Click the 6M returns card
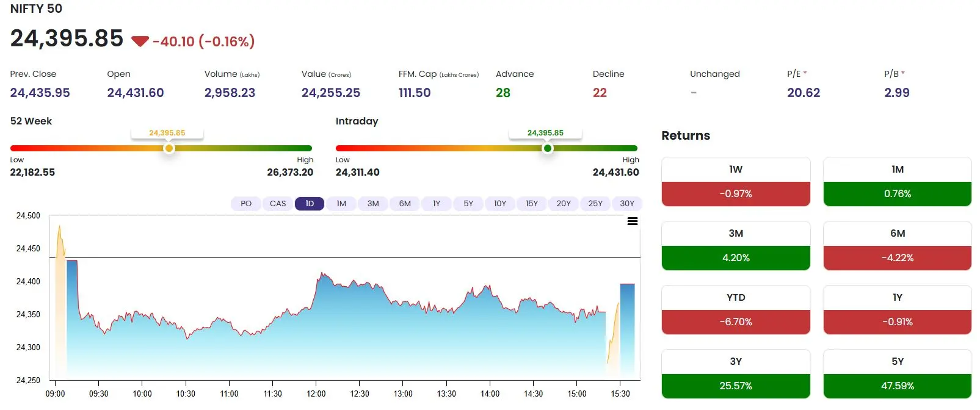The width and height of the screenshot is (980, 410). tap(898, 246)
